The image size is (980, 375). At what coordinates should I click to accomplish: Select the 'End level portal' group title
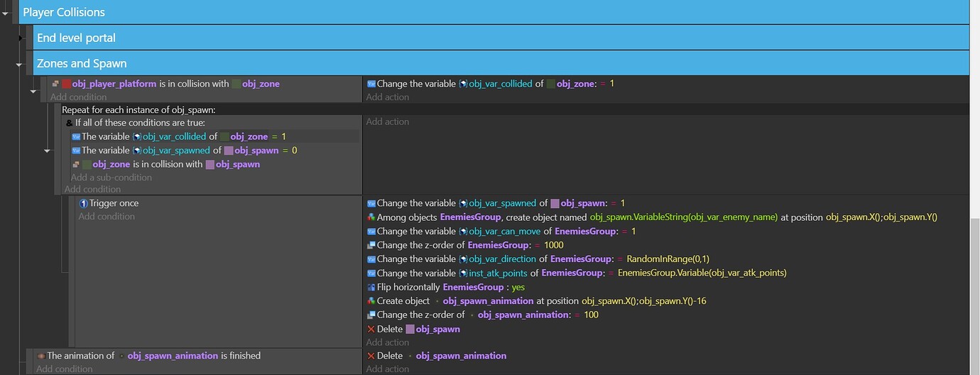pyautogui.click(x=76, y=38)
